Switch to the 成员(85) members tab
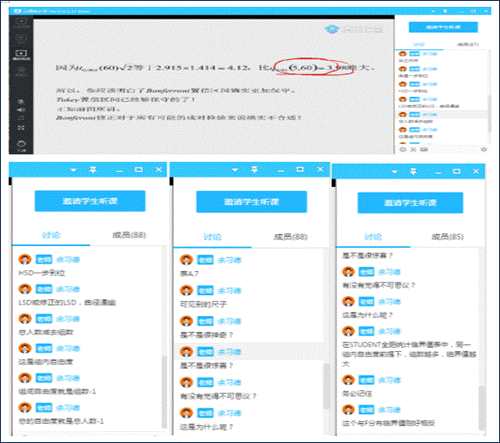 (447, 237)
